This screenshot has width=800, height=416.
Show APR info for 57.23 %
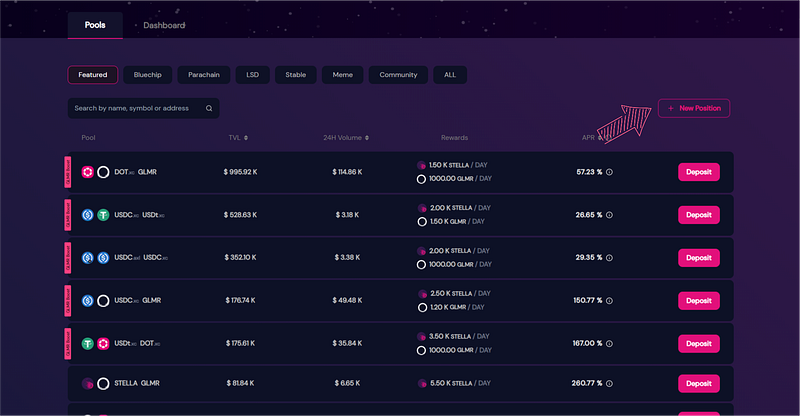(609, 172)
